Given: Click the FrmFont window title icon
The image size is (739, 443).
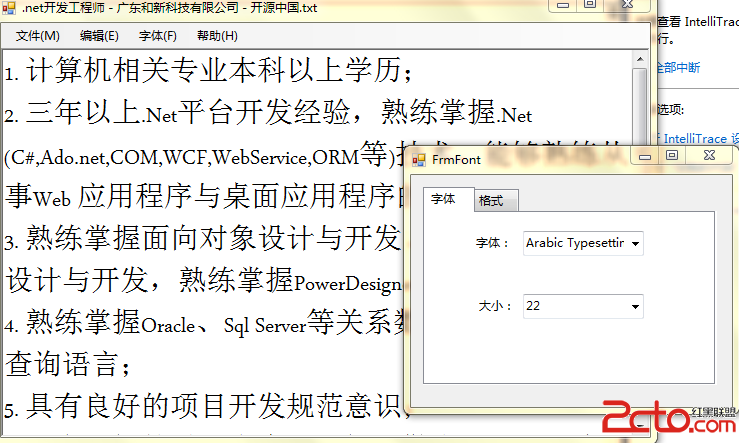Looking at the screenshot, I should (x=419, y=160).
